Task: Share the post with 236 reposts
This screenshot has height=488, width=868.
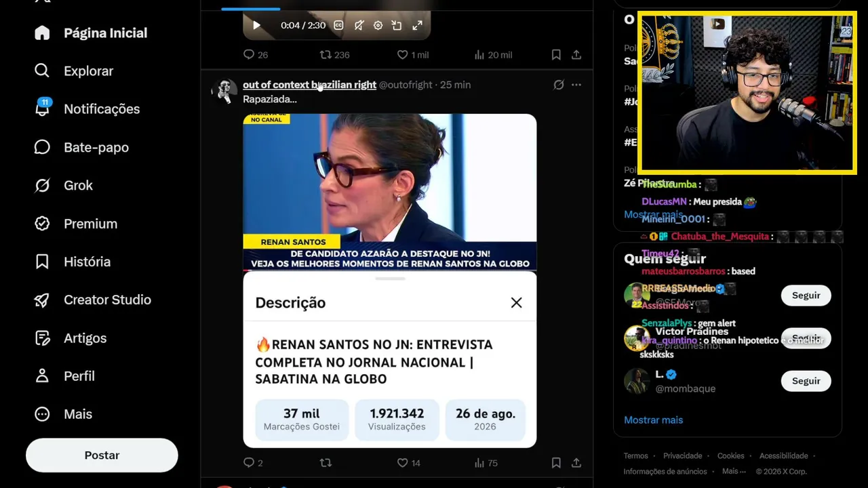Action: 576,55
